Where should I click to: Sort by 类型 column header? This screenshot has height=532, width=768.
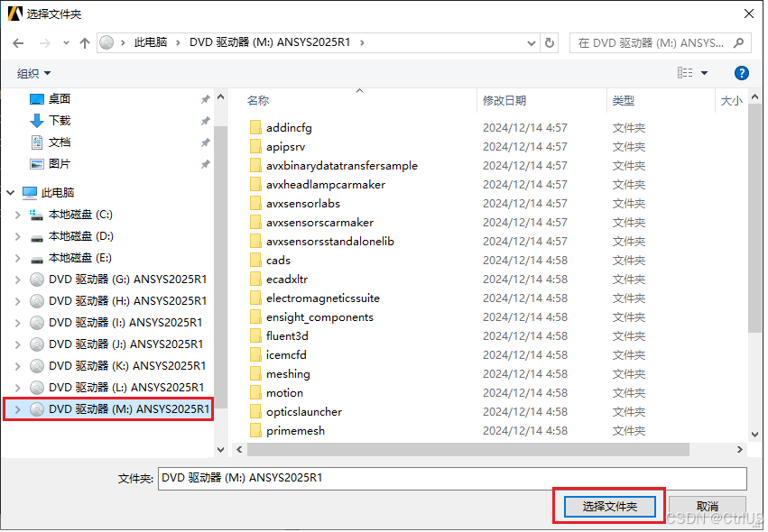623,101
